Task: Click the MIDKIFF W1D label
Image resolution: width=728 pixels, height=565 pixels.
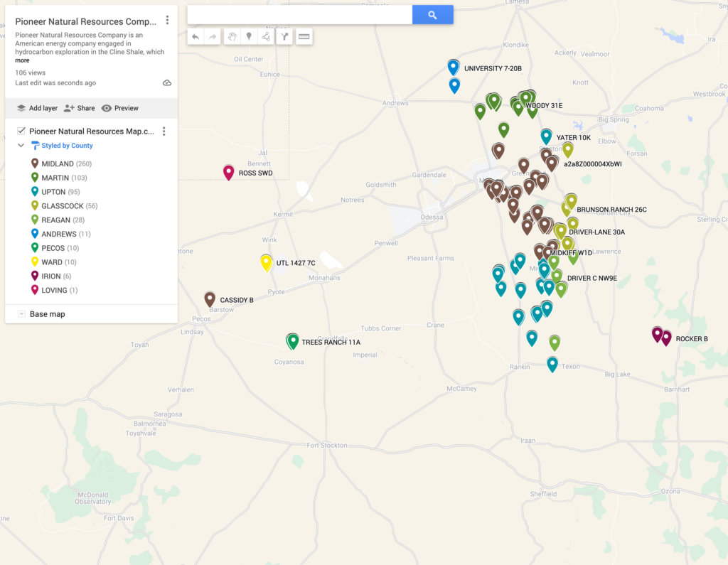Action: 571,253
